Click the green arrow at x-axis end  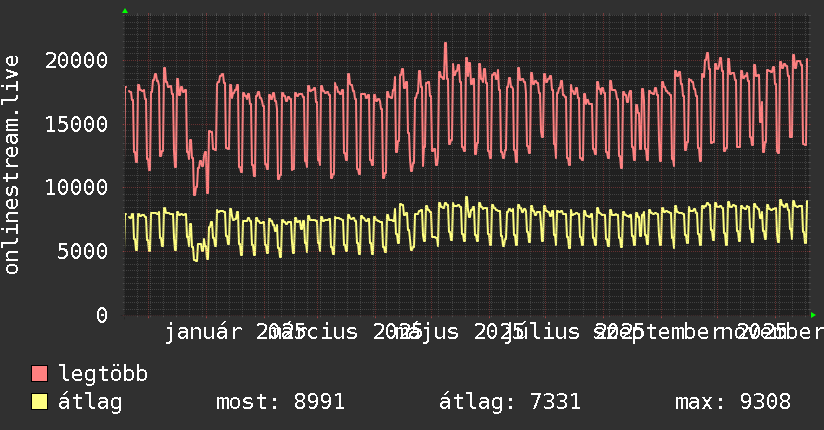click(813, 315)
